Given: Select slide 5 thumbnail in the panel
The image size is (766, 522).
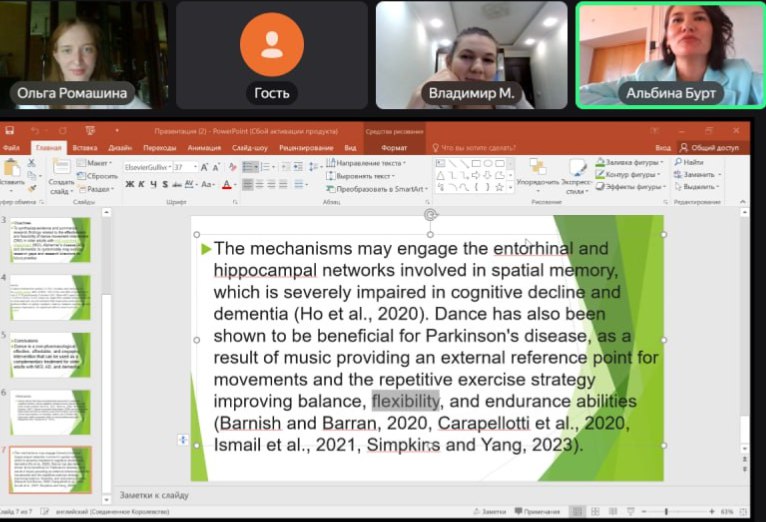Looking at the screenshot, I should coord(50,355).
